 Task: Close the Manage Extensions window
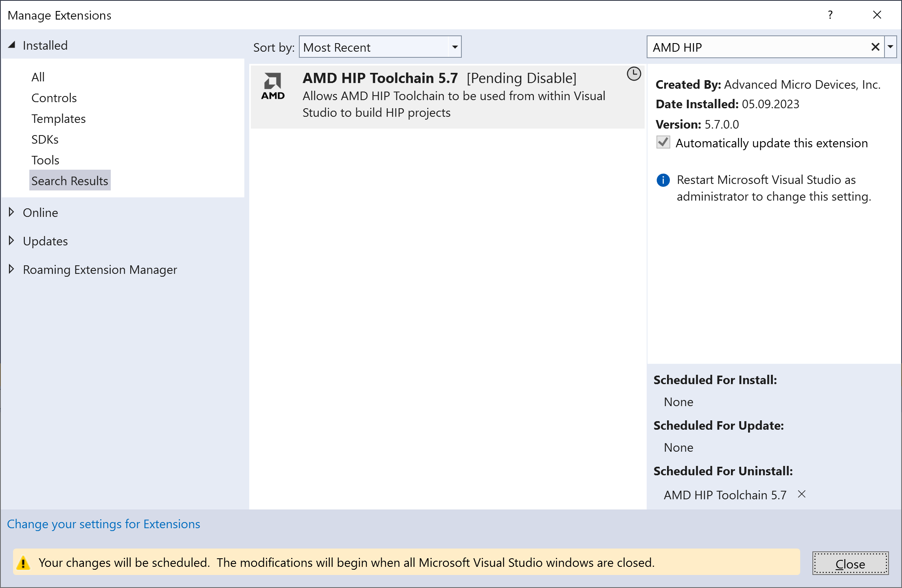[877, 15]
